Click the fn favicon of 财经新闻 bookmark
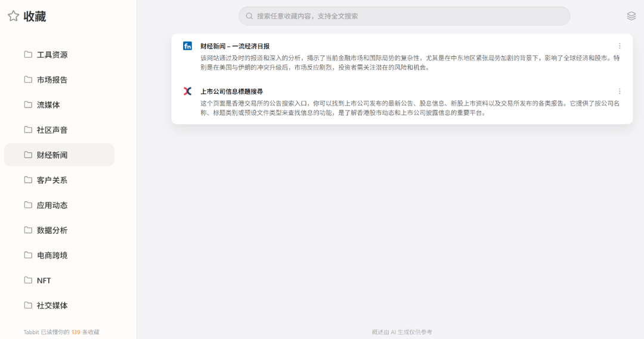The width and height of the screenshot is (644, 339). (x=187, y=46)
